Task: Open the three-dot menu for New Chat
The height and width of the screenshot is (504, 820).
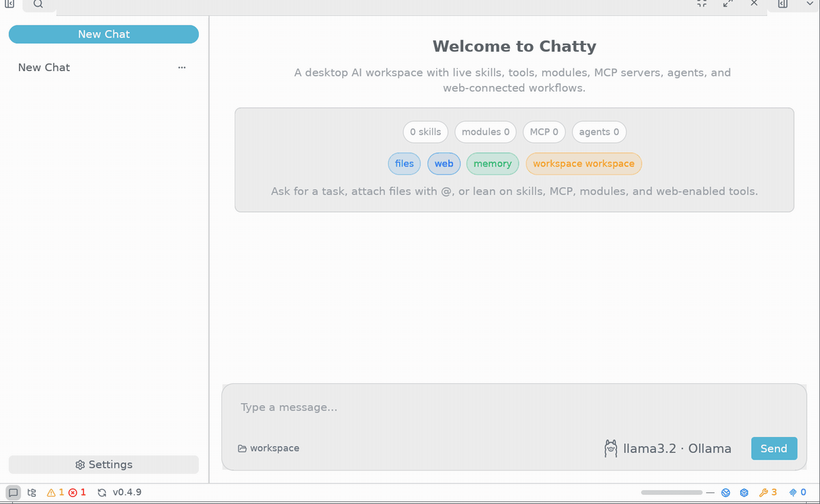Action: (x=182, y=68)
